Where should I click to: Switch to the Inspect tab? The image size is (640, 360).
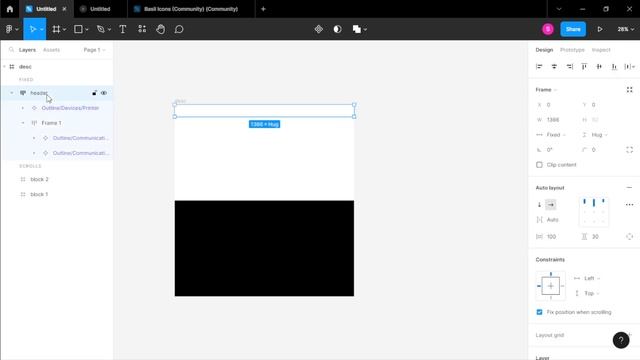click(x=601, y=50)
